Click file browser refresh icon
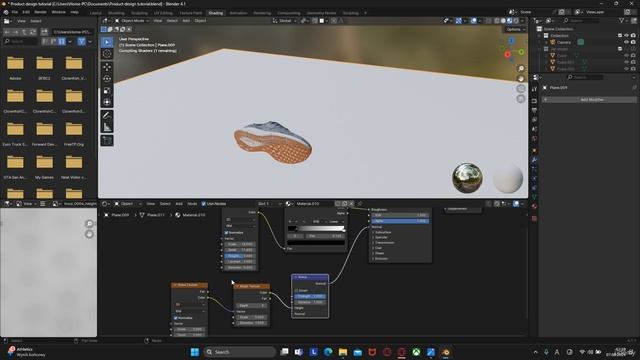Screen dimensions: 640x360 [33, 31]
